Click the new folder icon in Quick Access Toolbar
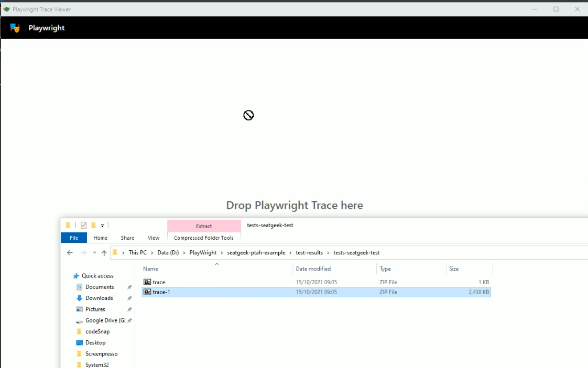Viewport: 588px width, 368px height. (93, 225)
